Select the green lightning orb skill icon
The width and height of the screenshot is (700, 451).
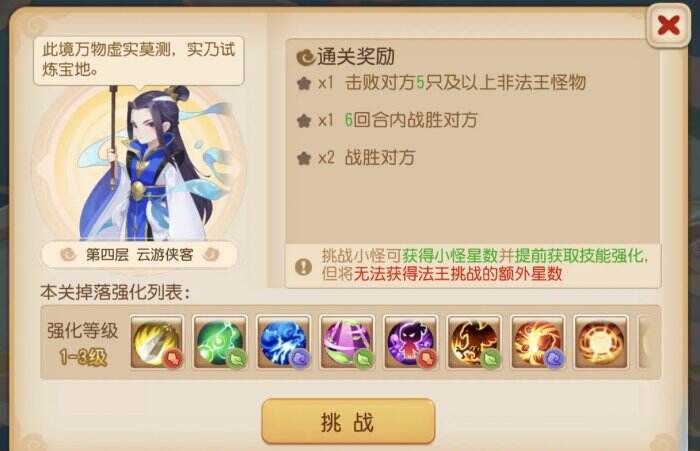pos(220,342)
